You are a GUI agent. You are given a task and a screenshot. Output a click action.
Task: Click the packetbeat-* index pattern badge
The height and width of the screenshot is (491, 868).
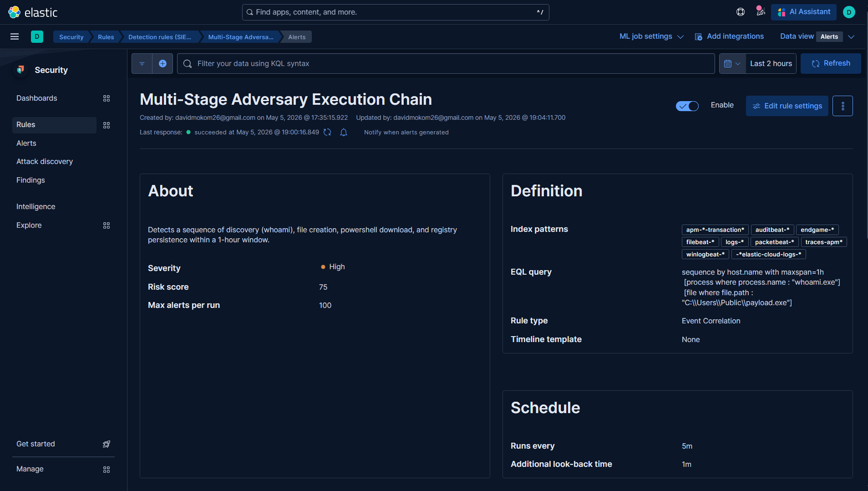click(774, 242)
